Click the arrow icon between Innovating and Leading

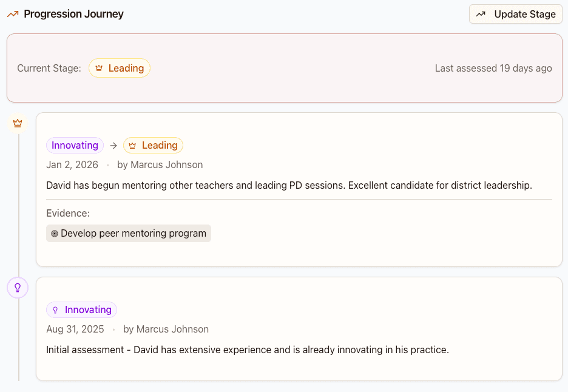click(113, 145)
